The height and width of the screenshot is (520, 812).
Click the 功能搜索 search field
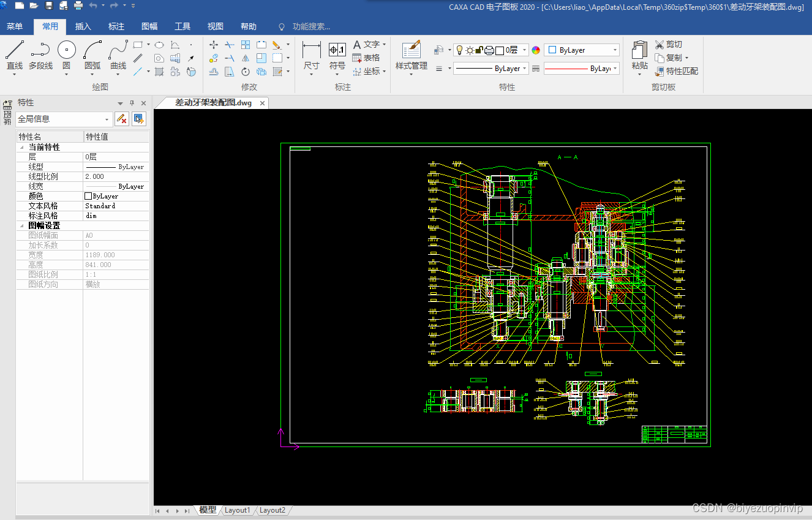click(x=311, y=26)
